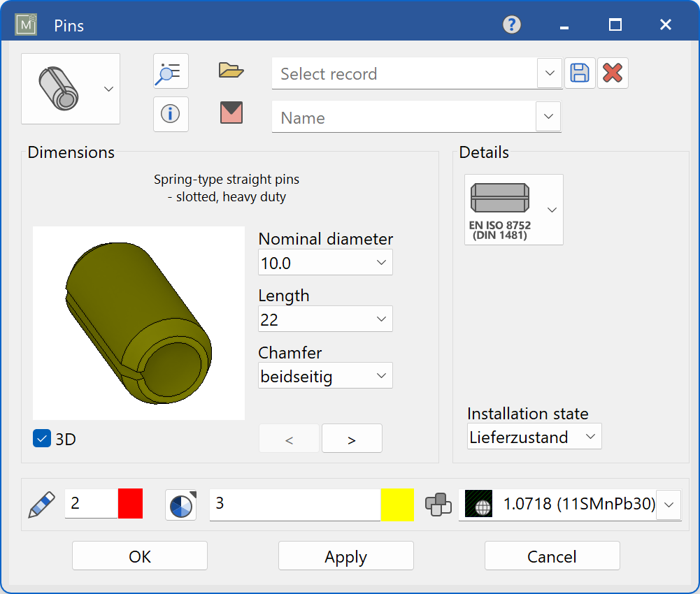Click the pen line-properties icon
The height and width of the screenshot is (594, 700).
pos(41,505)
